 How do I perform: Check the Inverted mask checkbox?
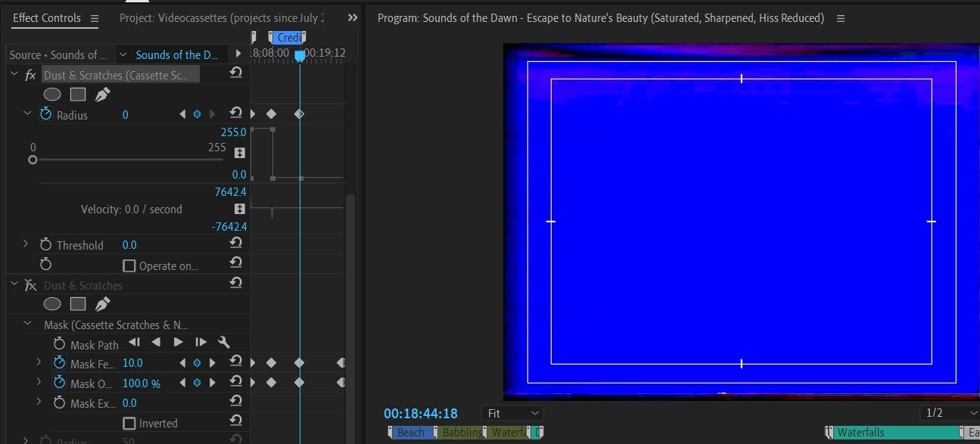coord(129,423)
